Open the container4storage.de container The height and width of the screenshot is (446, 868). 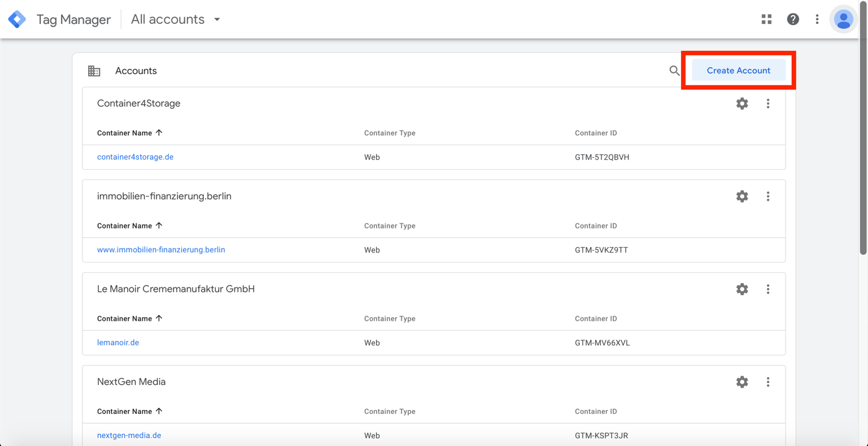pos(135,157)
